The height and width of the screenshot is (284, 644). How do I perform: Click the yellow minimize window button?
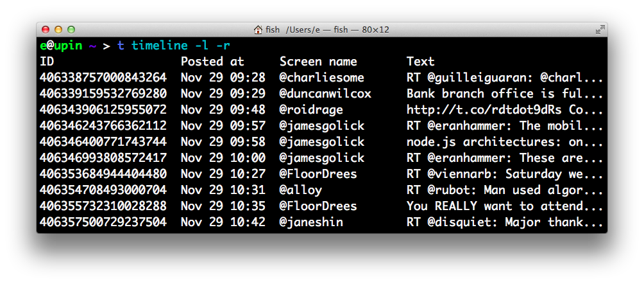[58, 30]
